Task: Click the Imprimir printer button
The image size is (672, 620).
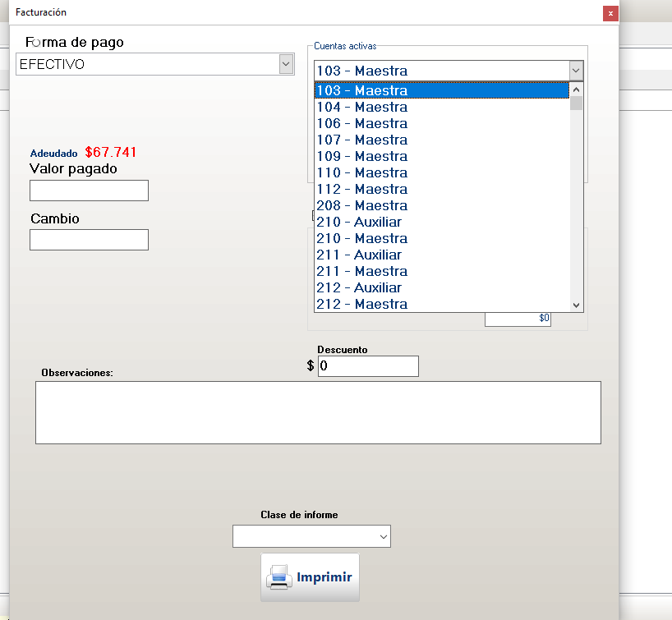Action: point(310,577)
